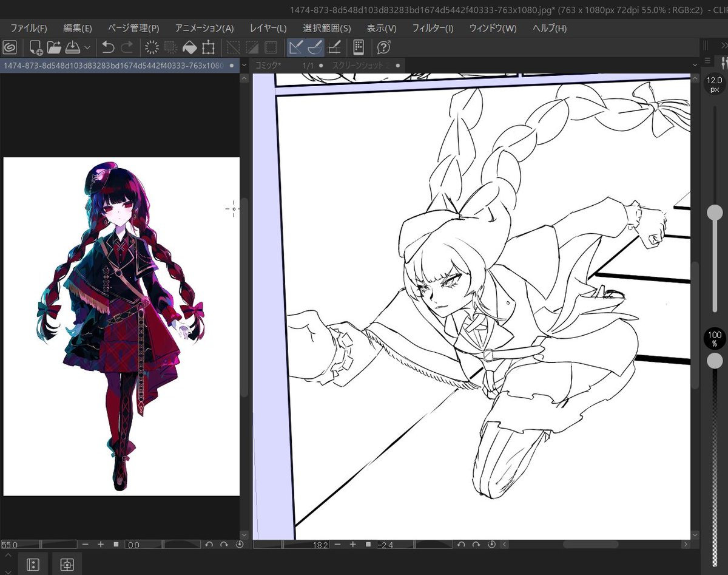The image size is (728, 575).
Task: Switch to the スクリーンショット tab
Action: 365,65
